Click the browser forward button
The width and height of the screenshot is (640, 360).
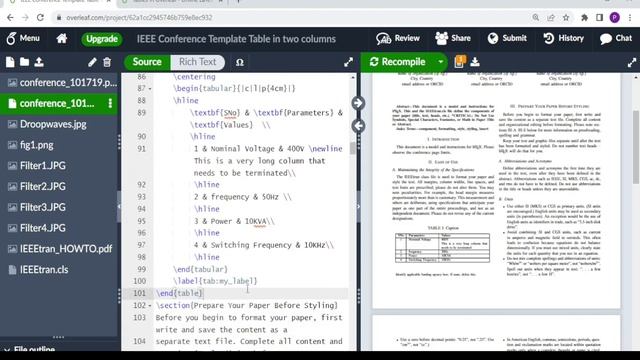25,18
